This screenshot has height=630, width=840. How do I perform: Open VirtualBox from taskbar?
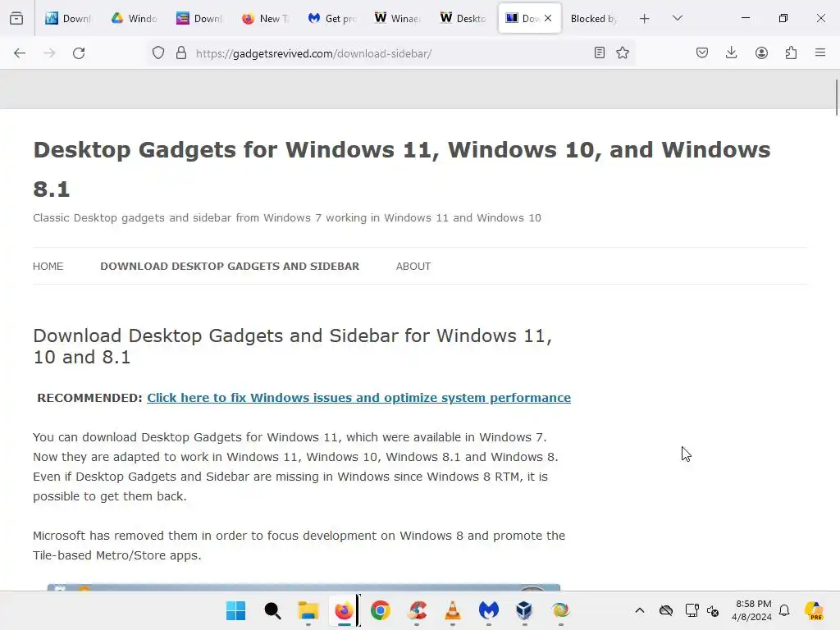[524, 610]
